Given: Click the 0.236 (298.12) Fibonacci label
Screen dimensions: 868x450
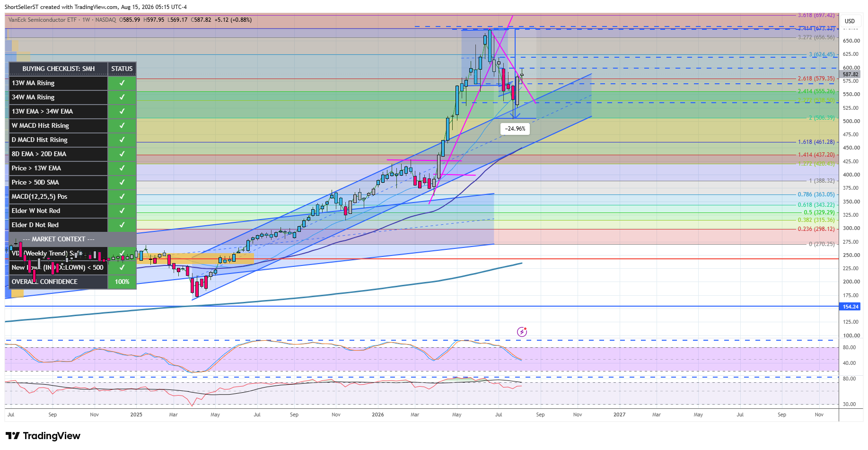Looking at the screenshot, I should pos(816,229).
